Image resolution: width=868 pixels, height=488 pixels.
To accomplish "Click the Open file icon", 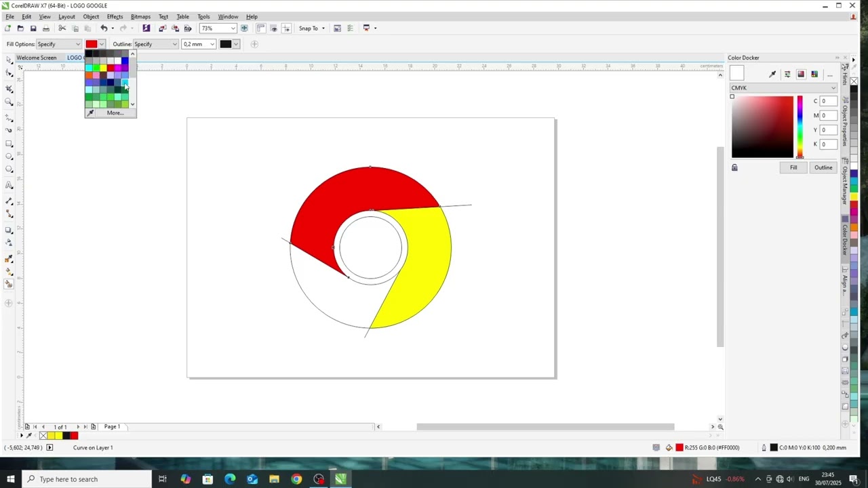I will click(x=20, y=28).
